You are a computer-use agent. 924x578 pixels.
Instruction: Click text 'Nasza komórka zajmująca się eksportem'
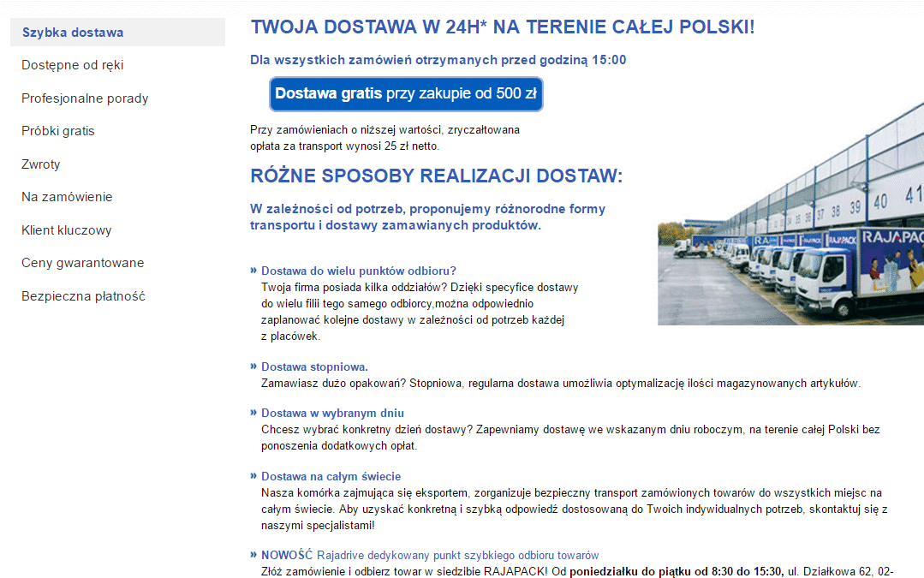(364, 493)
